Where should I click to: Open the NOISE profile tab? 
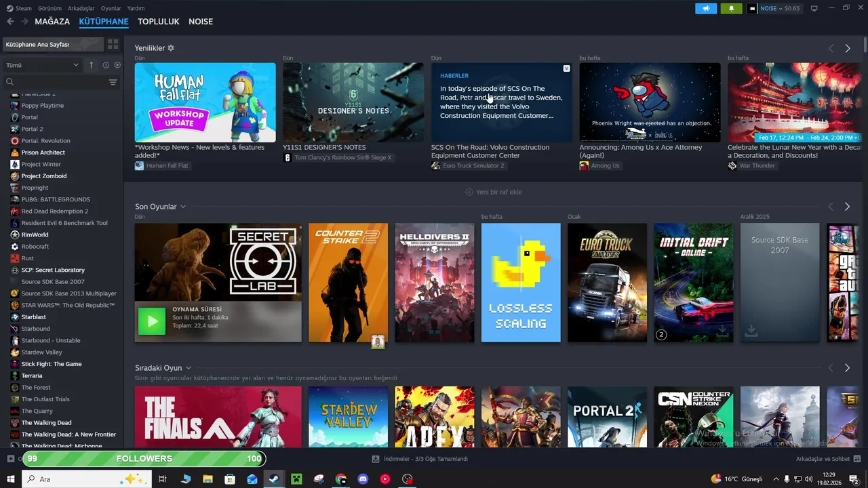(x=201, y=22)
